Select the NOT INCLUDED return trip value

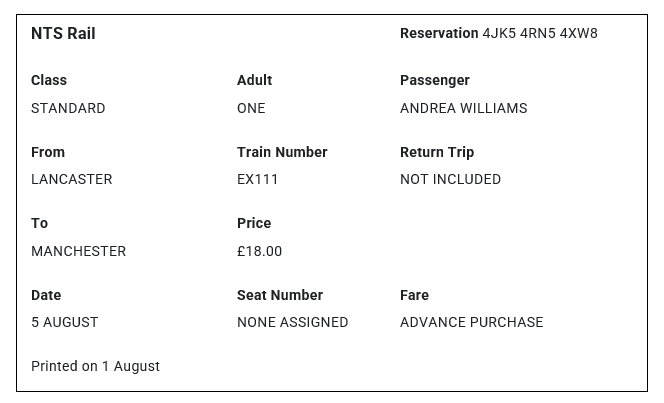pyautogui.click(x=450, y=179)
